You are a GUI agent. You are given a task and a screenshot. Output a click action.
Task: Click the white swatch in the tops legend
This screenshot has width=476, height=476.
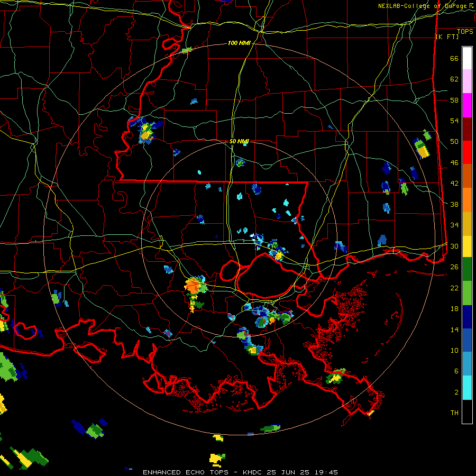[467, 58]
